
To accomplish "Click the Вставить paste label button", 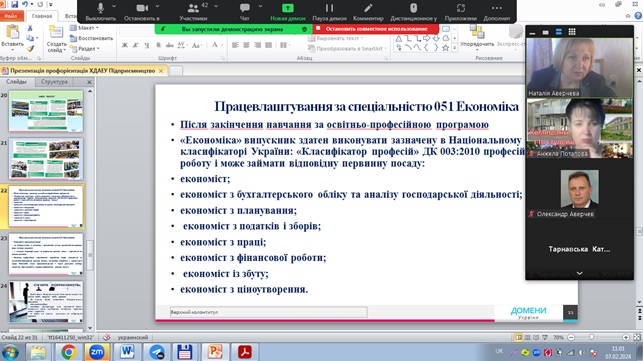I will pos(12,44).
